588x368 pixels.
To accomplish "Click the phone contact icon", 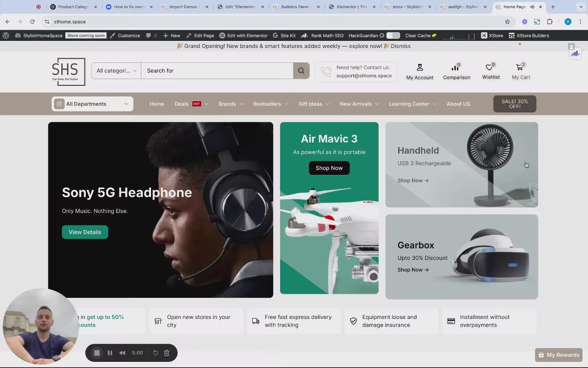I will (x=326, y=72).
